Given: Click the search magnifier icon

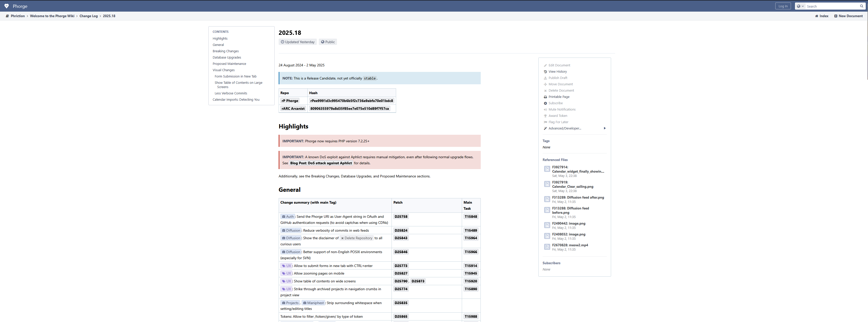Looking at the screenshot, I should (862, 6).
